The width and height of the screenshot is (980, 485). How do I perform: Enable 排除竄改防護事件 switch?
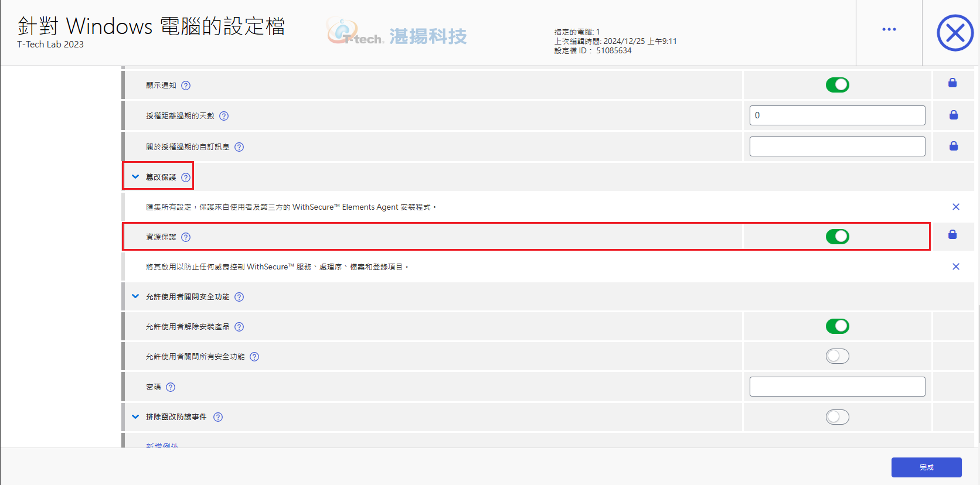click(838, 417)
